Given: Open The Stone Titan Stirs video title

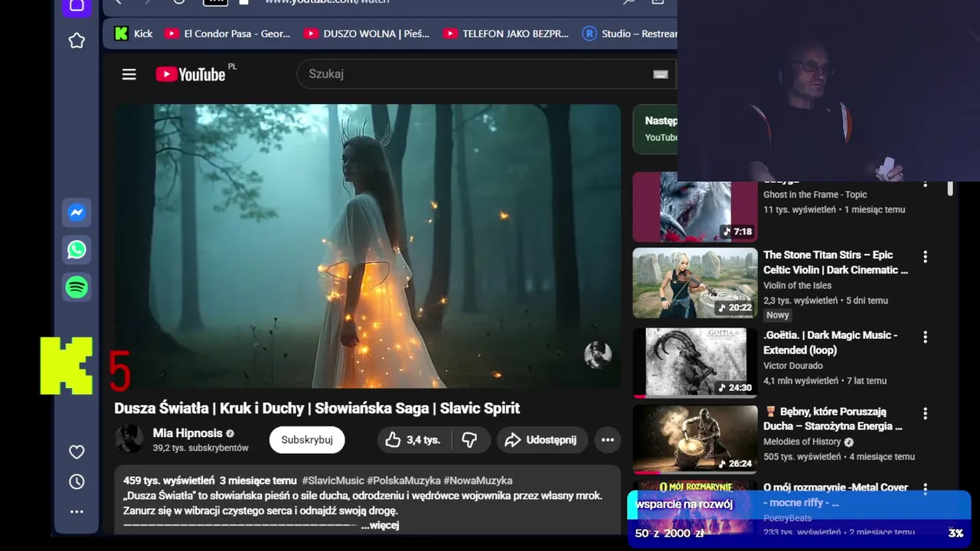Looking at the screenshot, I should point(835,262).
